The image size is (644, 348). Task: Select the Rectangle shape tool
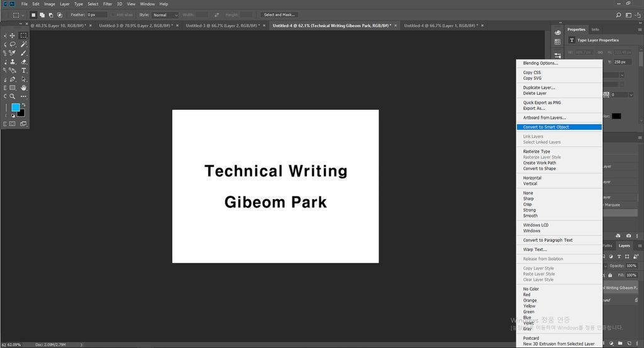(x=13, y=88)
